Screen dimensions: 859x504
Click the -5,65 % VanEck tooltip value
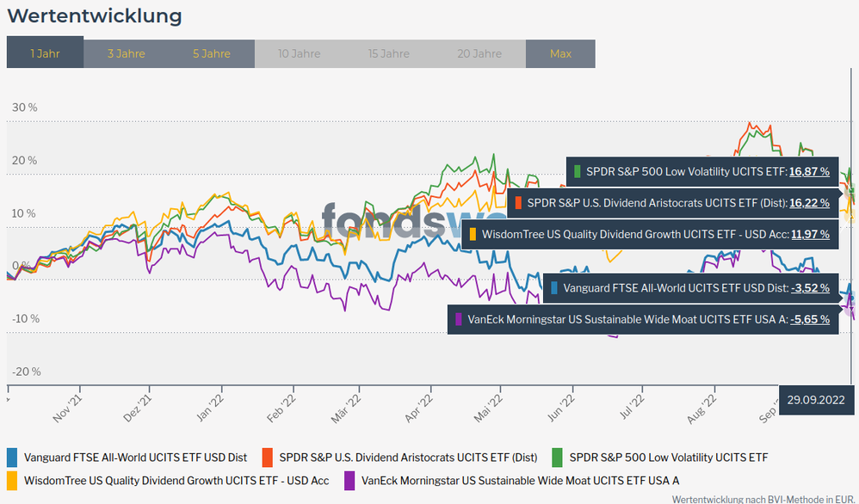(x=810, y=319)
